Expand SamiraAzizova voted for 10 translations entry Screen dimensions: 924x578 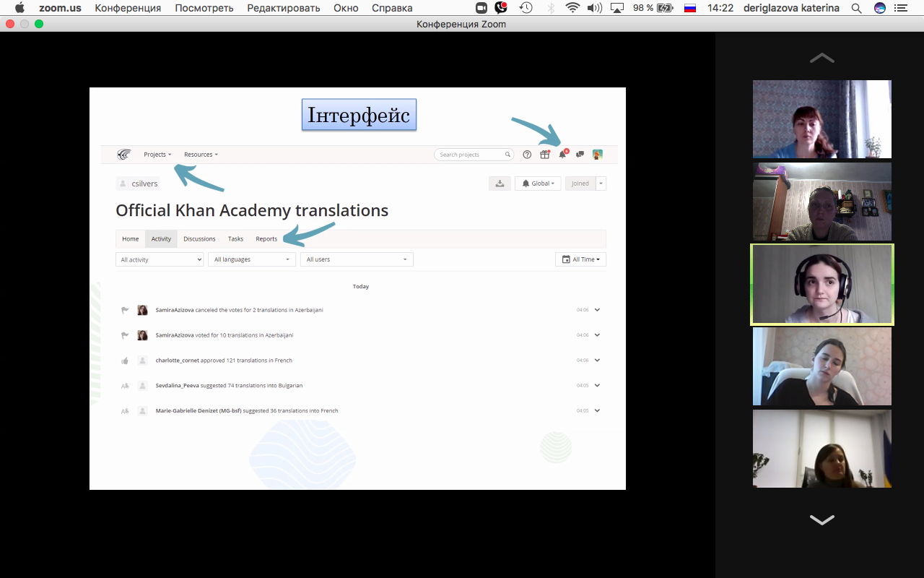[x=597, y=335]
